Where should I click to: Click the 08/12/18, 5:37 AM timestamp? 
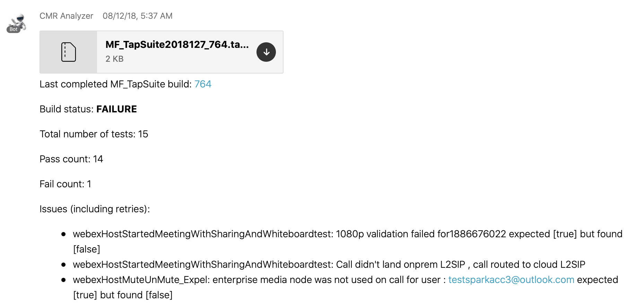point(138,16)
